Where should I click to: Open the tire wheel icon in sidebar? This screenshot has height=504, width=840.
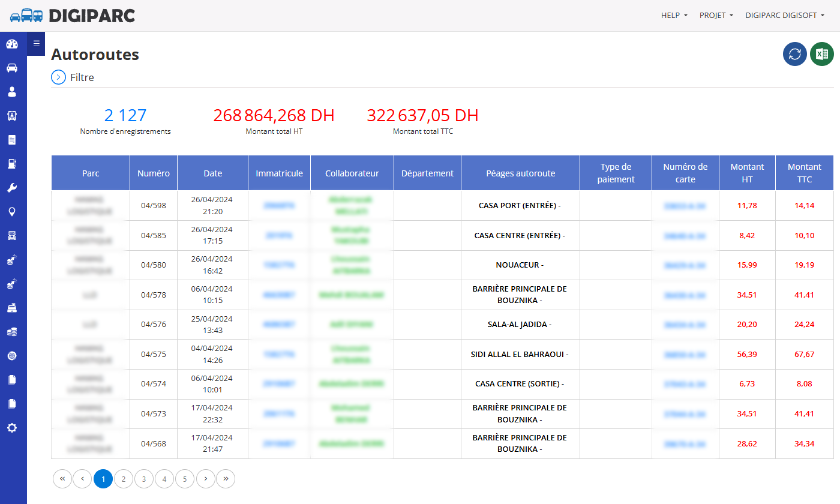click(12, 356)
